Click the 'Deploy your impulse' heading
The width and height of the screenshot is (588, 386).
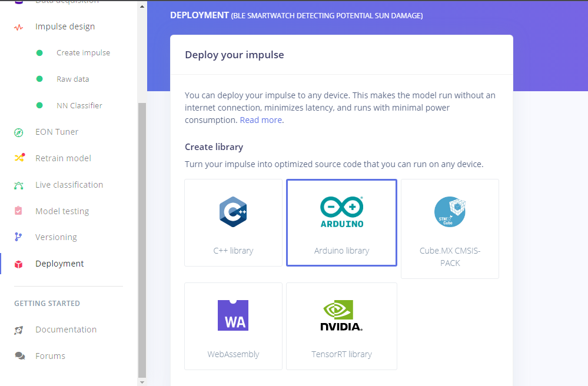pos(234,55)
